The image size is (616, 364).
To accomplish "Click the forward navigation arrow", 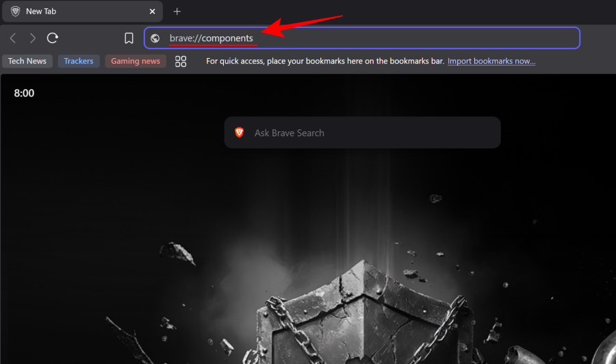I will click(x=33, y=38).
